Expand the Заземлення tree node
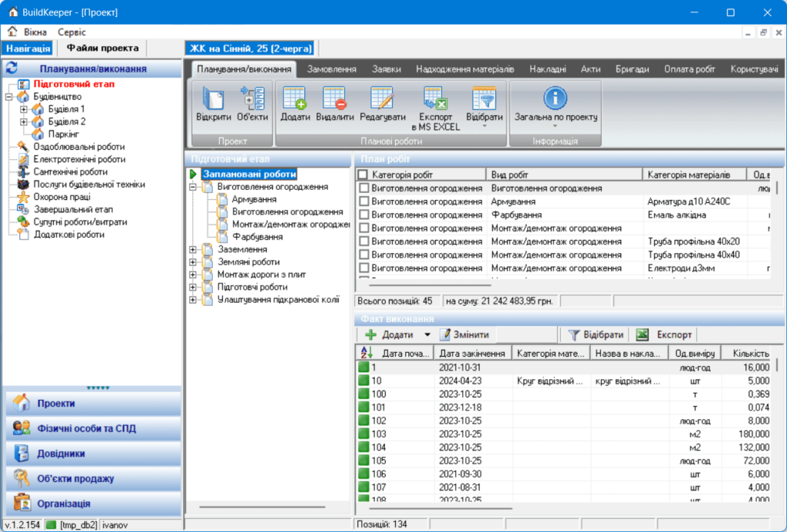 coord(193,249)
